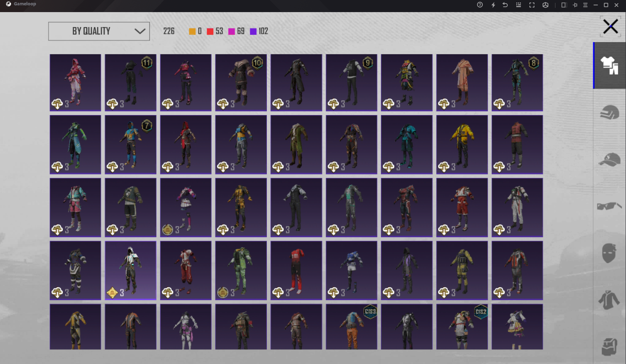Click cloud download icon on pink hooded outfit

57,104
